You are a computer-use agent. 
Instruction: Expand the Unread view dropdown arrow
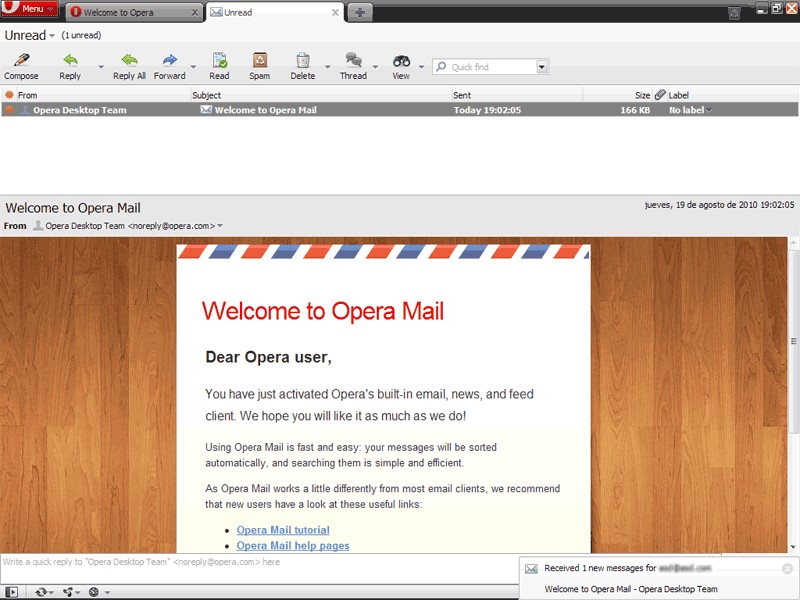point(52,36)
